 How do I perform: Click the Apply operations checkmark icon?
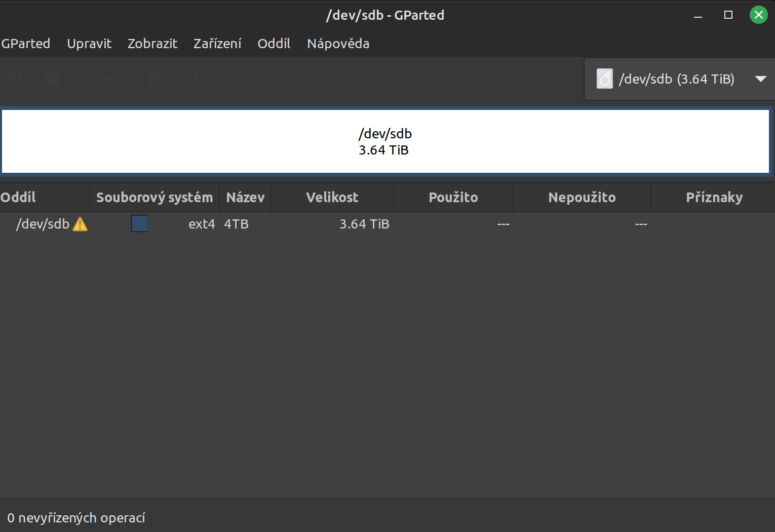click(242, 79)
